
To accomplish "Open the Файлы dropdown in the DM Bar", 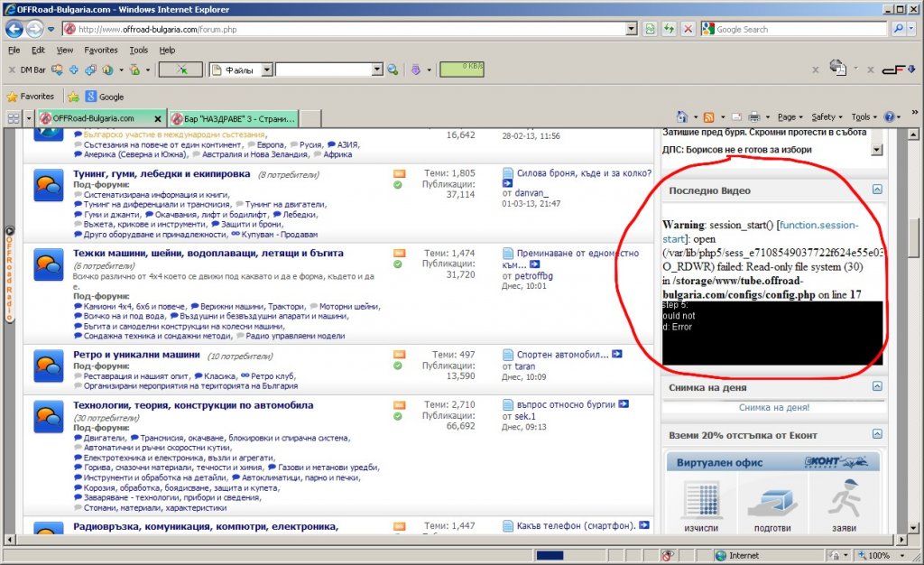I will coord(267,69).
